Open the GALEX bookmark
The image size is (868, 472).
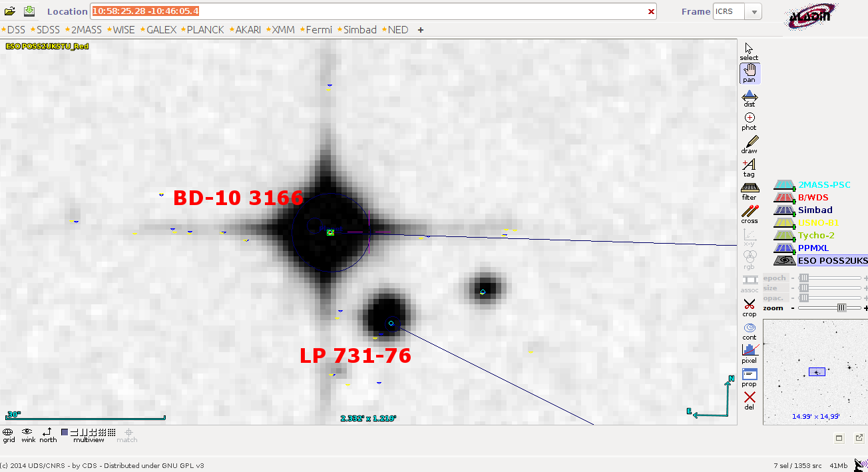[x=161, y=30]
